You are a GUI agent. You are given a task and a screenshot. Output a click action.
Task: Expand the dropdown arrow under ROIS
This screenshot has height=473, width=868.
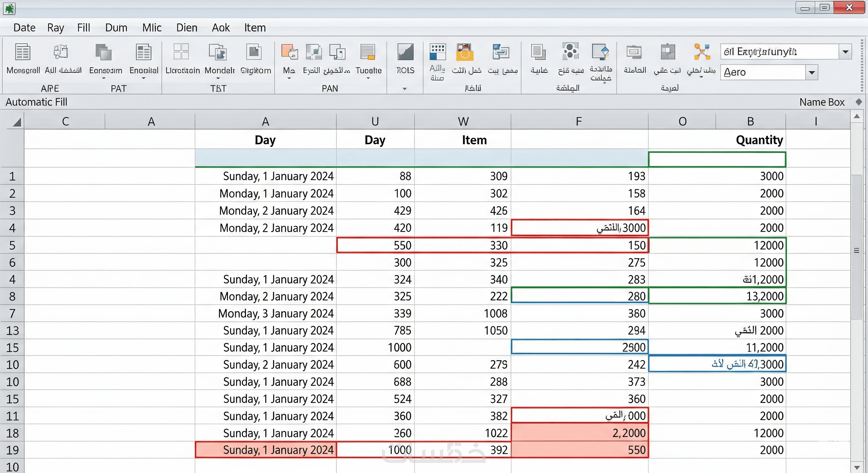point(405,89)
